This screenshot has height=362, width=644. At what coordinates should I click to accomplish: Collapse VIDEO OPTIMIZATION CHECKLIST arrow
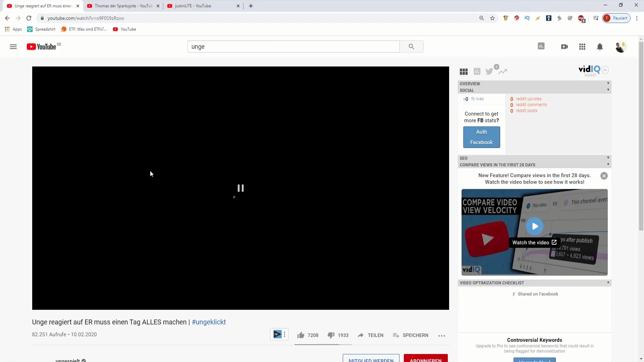pos(608,283)
